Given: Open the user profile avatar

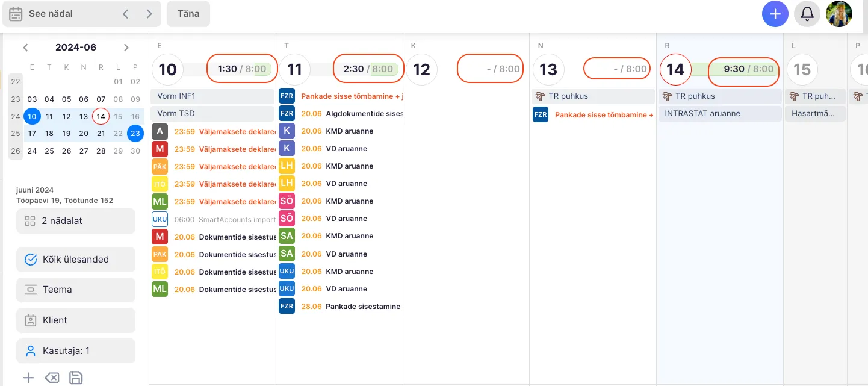Looking at the screenshot, I should tap(839, 14).
